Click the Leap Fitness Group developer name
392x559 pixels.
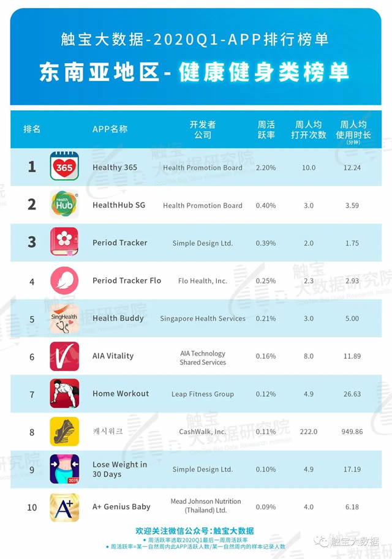(203, 394)
